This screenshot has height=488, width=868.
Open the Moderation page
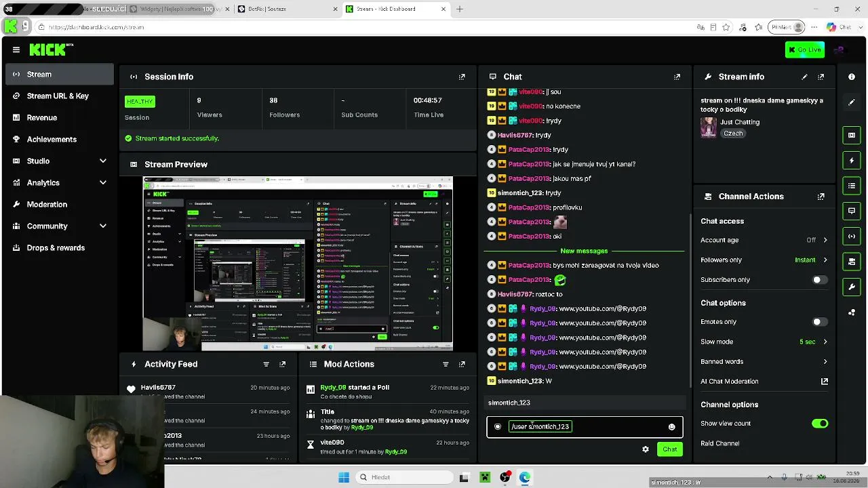[x=60, y=204]
